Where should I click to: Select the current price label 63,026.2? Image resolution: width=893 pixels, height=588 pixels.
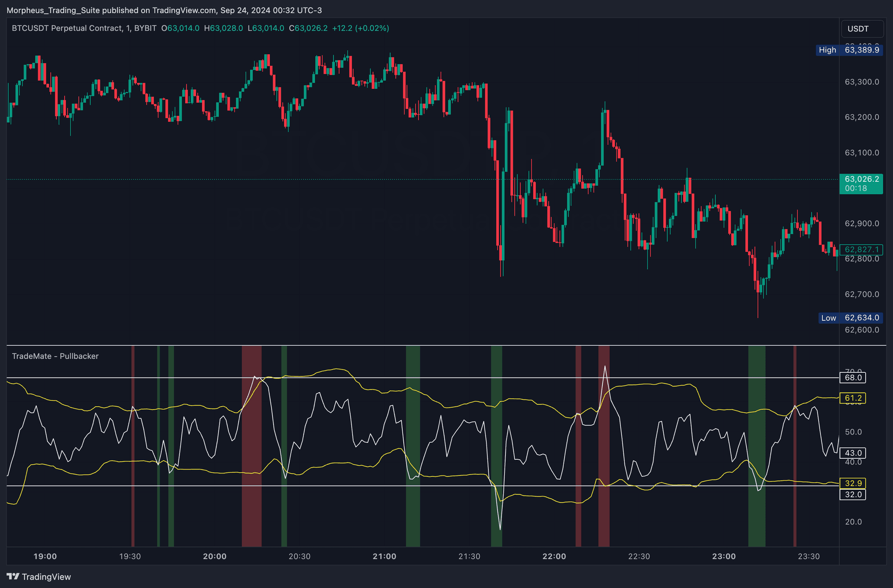point(861,179)
